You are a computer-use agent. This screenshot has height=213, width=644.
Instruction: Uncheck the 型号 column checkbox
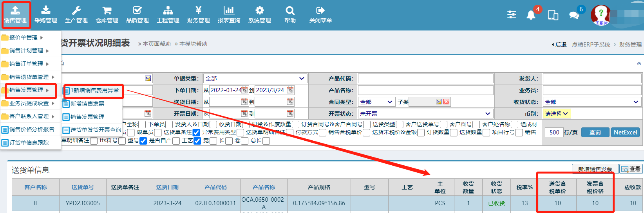143,141
